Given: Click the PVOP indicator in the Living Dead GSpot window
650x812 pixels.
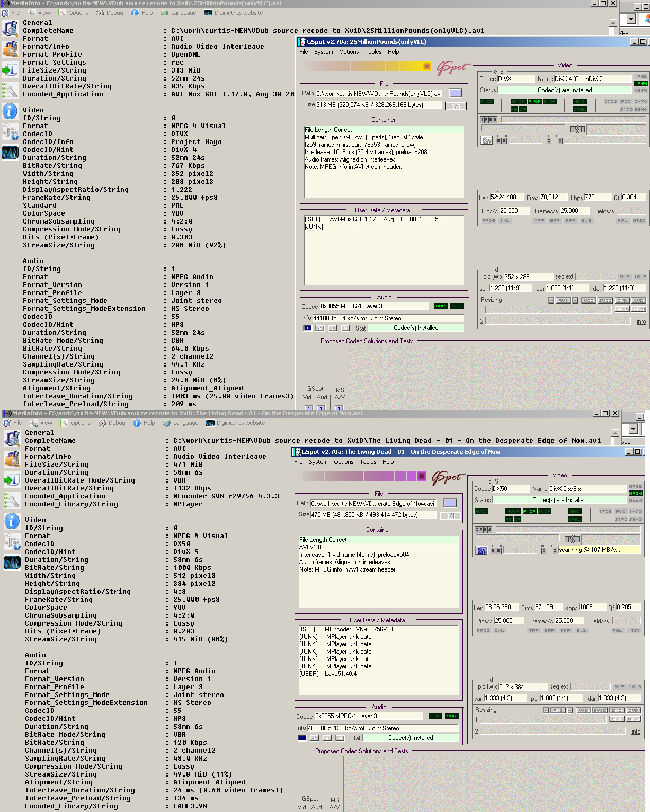Looking at the screenshot, I should point(529,511).
